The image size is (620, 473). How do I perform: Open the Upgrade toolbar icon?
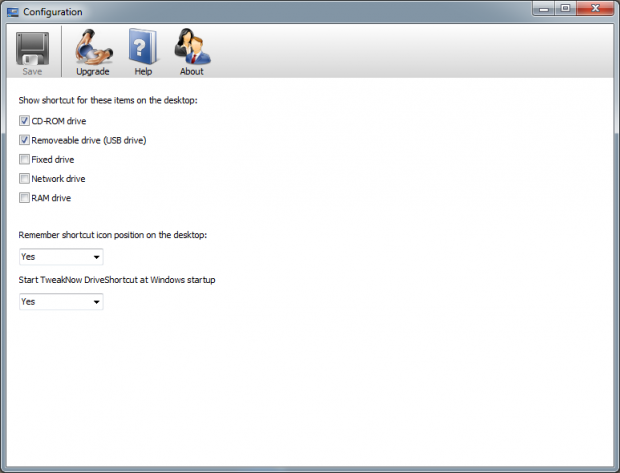click(x=93, y=47)
